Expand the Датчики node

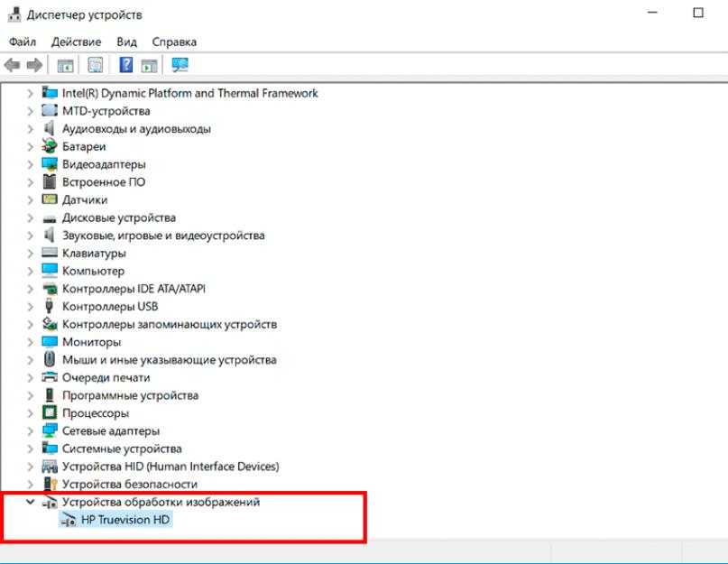tap(30, 199)
